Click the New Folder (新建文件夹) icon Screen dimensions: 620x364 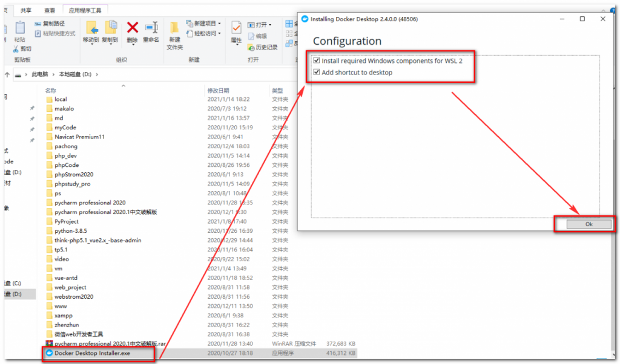pyautogui.click(x=174, y=28)
